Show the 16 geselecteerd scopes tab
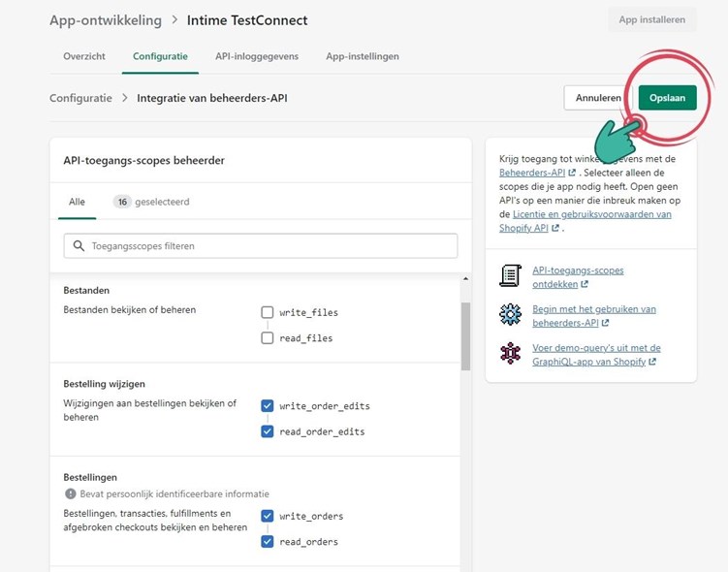 pos(151,202)
